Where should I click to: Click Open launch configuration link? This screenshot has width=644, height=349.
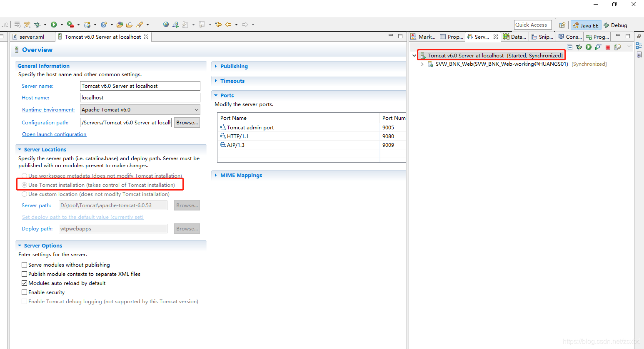(x=54, y=134)
